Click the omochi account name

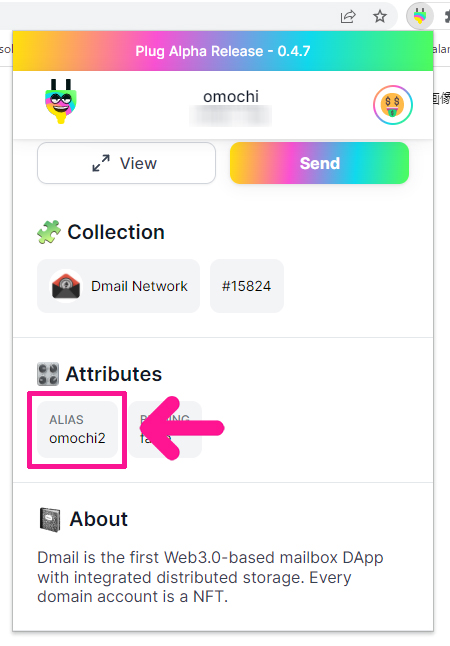[231, 97]
